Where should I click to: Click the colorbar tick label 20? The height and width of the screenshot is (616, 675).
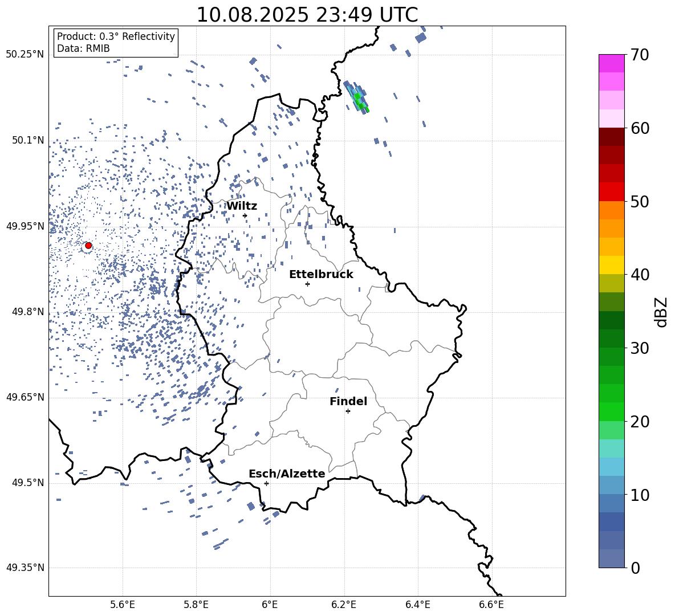click(x=640, y=422)
